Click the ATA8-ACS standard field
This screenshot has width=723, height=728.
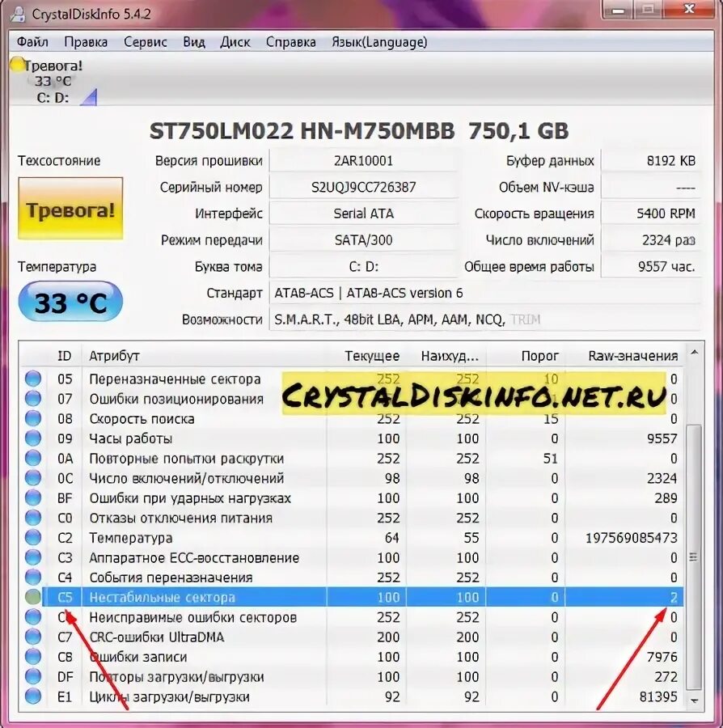(x=485, y=293)
